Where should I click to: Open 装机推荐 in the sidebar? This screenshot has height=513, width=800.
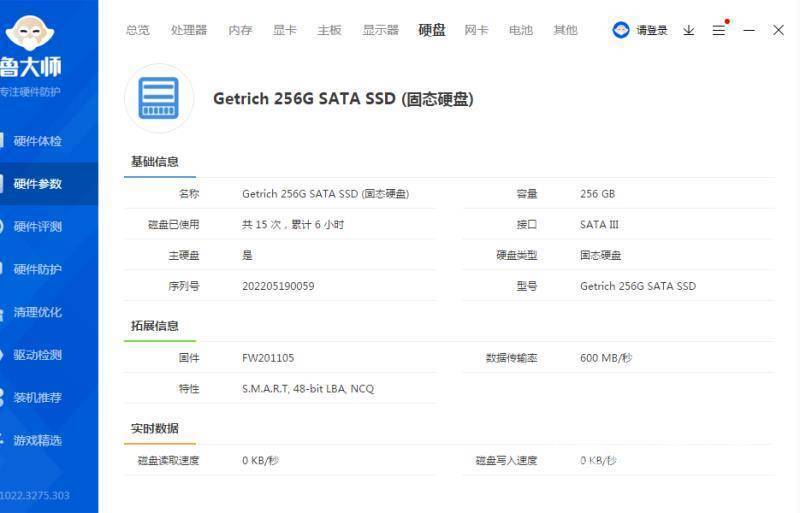click(x=49, y=397)
